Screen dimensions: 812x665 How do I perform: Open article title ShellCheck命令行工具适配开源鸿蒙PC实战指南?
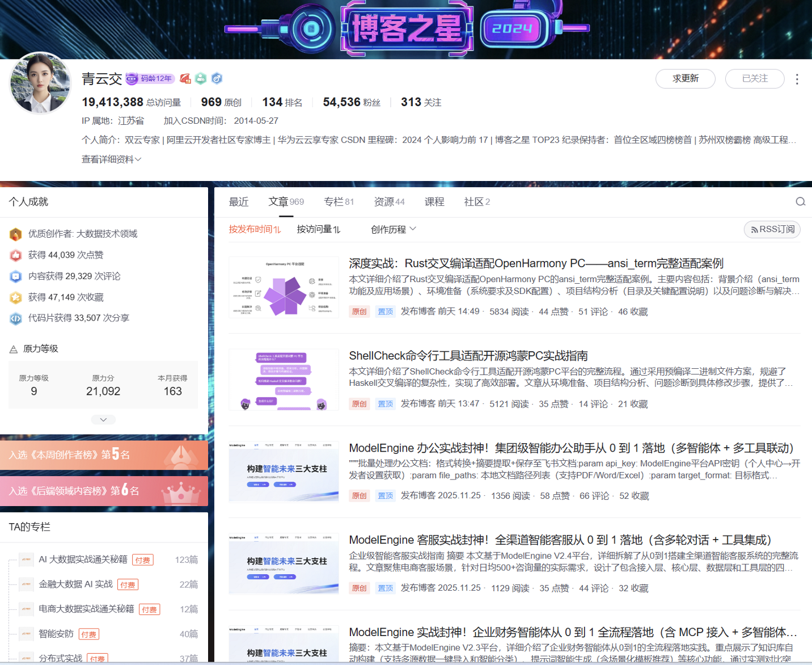pos(468,356)
